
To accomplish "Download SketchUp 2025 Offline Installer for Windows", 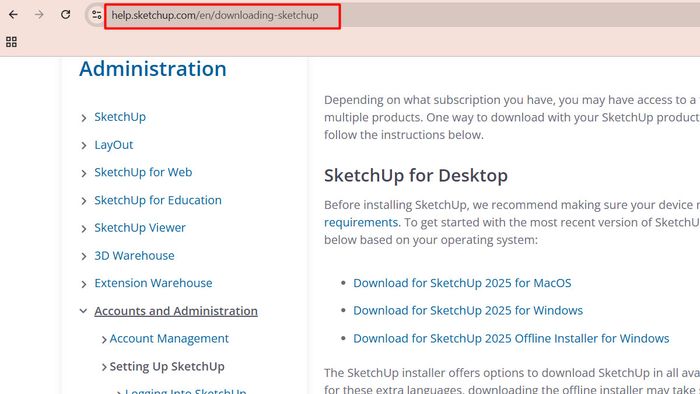I will pos(511,338).
